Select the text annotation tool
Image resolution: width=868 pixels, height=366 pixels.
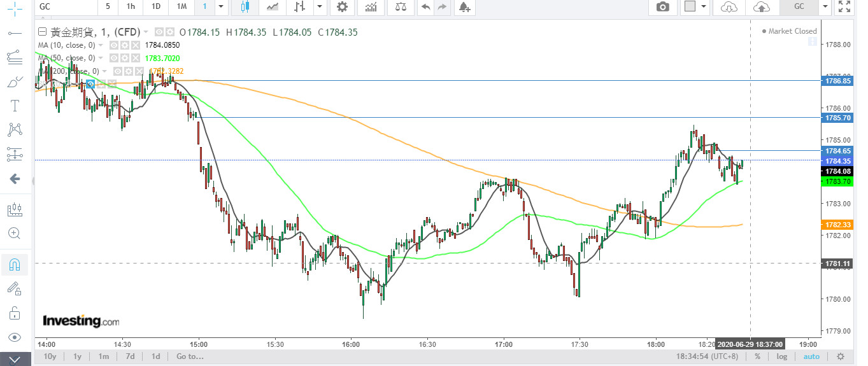click(14, 105)
